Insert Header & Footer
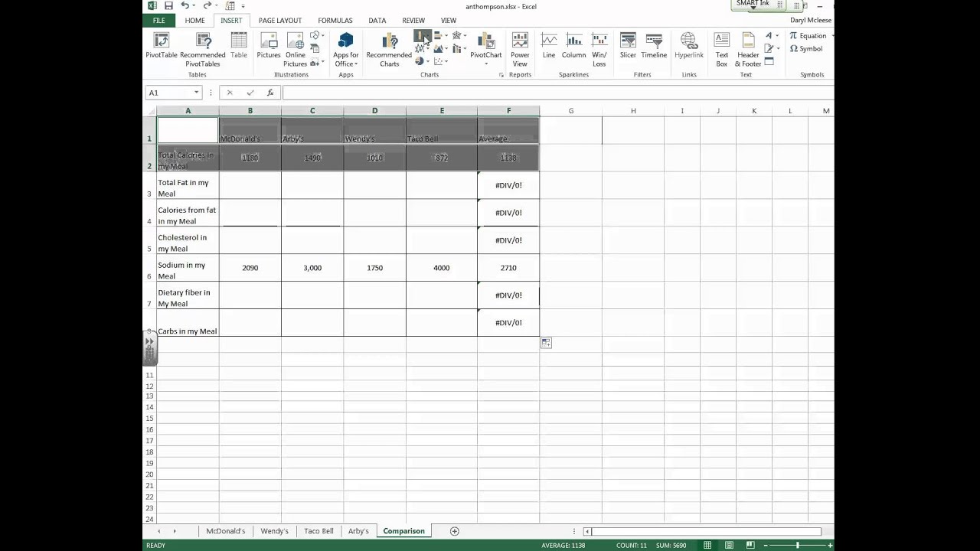 click(x=748, y=50)
